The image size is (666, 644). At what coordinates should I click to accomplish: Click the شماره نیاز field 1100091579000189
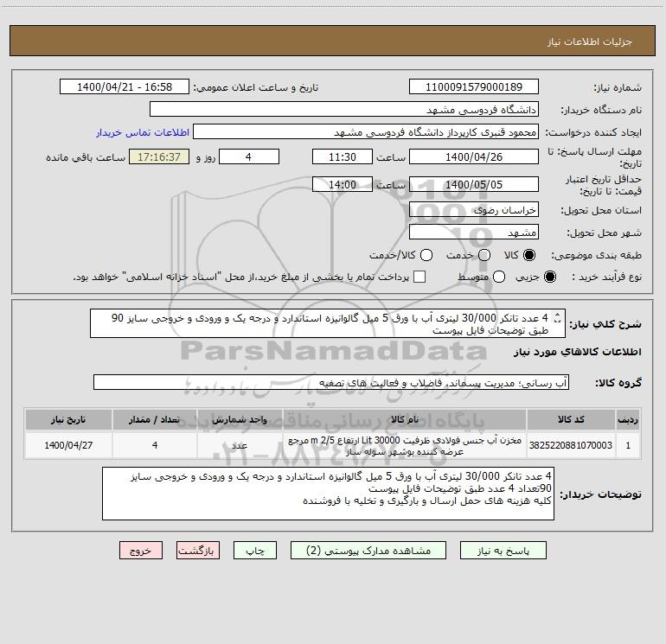point(474,87)
